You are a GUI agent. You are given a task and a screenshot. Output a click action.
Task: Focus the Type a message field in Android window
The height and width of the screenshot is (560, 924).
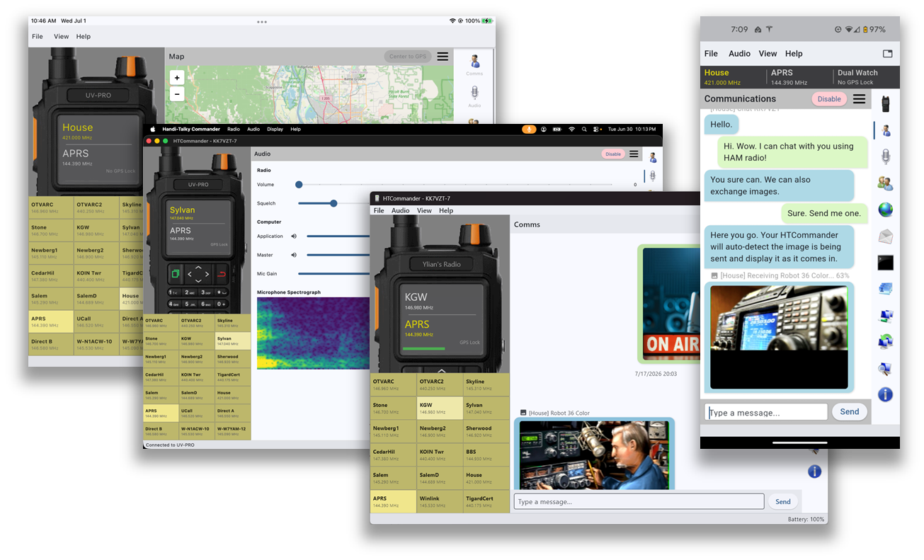coord(766,412)
